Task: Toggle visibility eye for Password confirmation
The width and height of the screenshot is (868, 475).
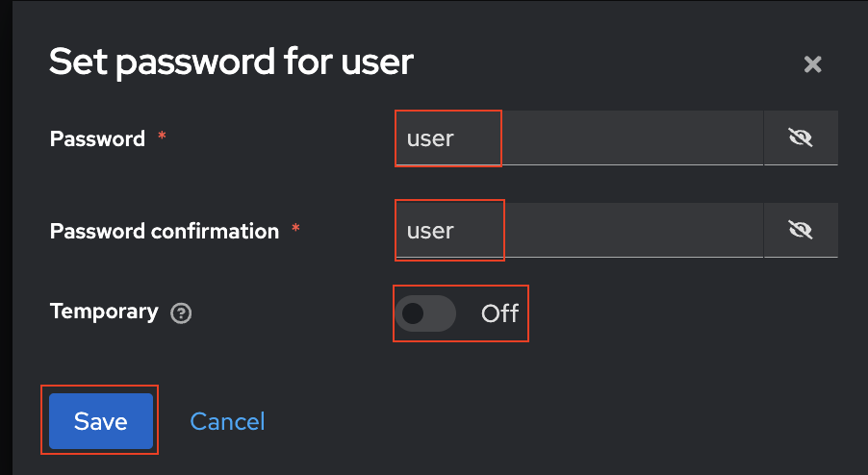Action: [800, 230]
